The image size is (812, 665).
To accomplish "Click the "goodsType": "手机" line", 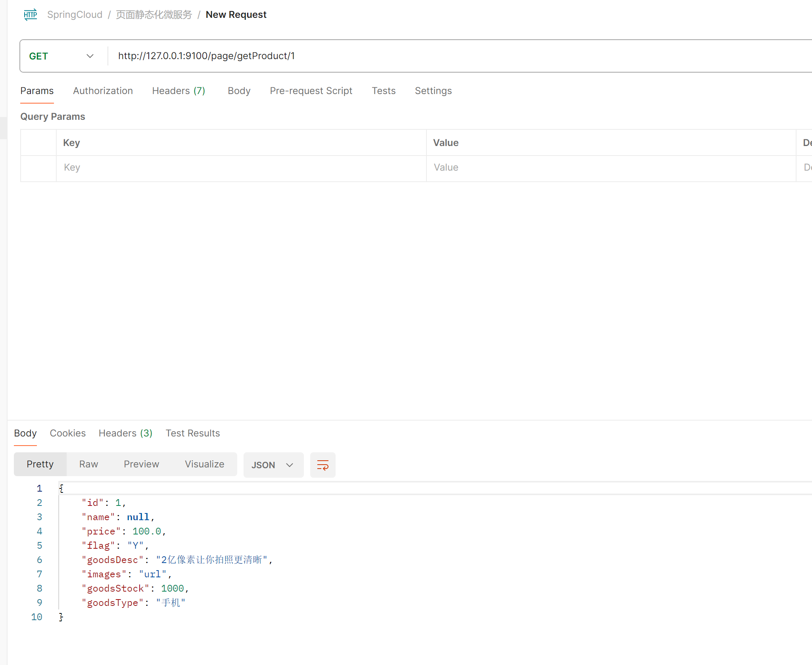I will click(x=134, y=603).
